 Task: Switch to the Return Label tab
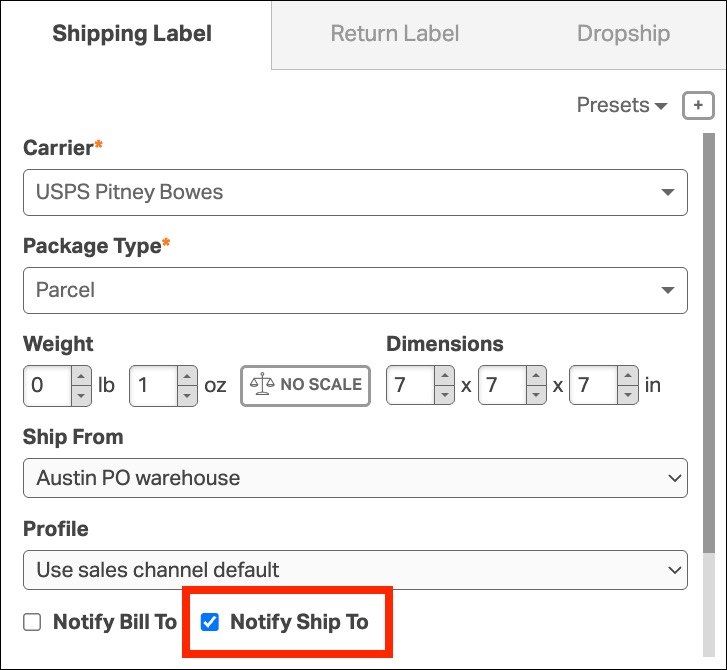[395, 34]
